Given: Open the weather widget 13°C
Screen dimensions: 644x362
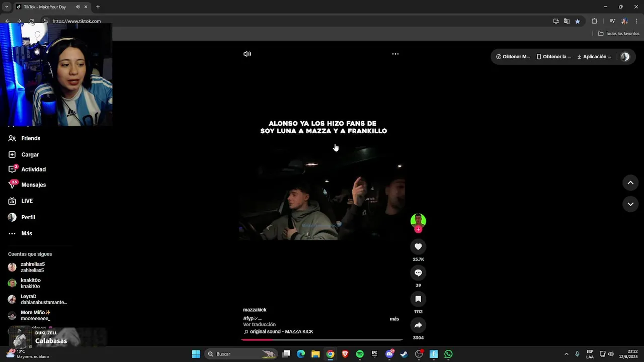Looking at the screenshot, I should pos(28,354).
